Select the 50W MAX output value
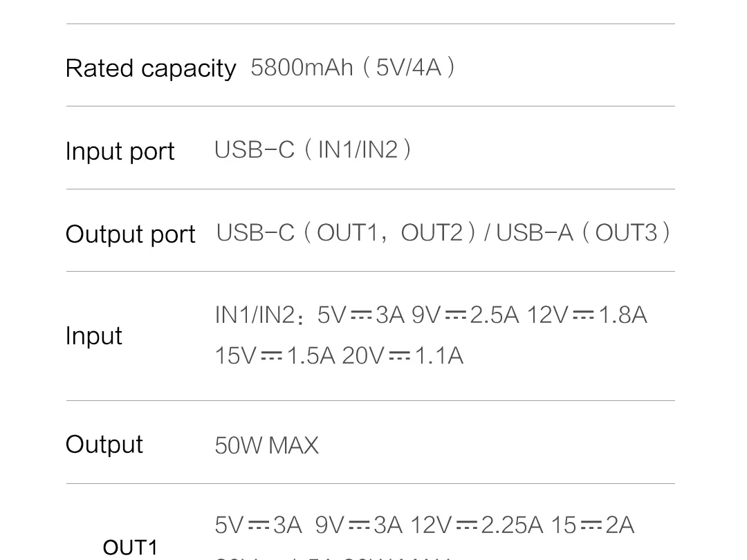 (266, 445)
